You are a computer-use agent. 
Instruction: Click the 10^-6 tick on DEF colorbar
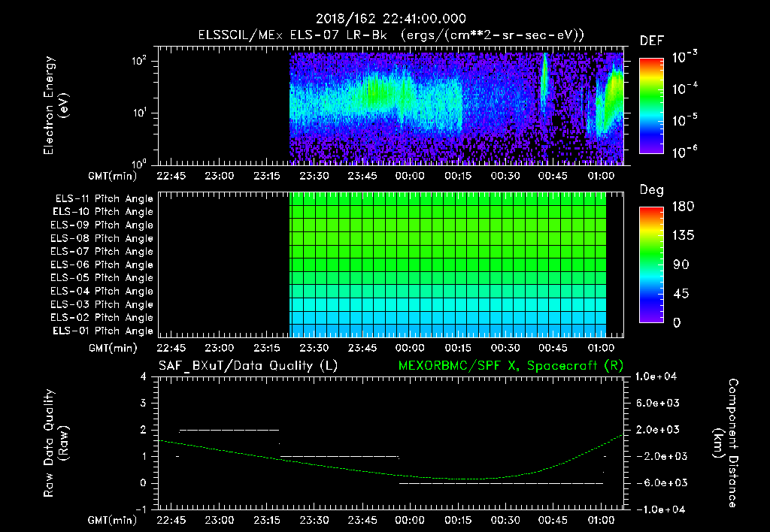[x=684, y=152]
